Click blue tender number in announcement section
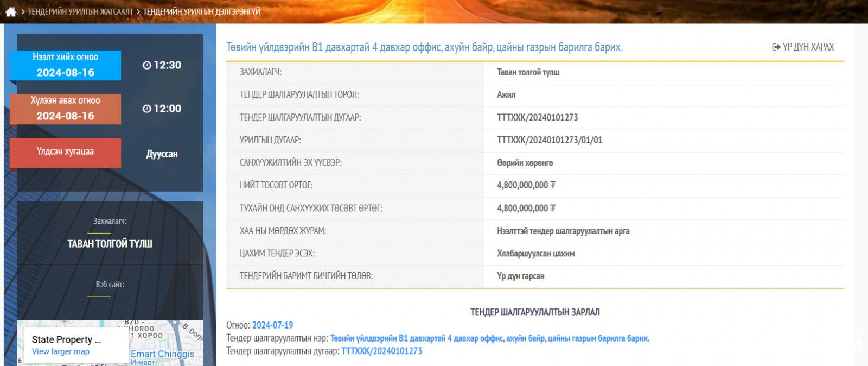The width and height of the screenshot is (868, 366). [382, 351]
